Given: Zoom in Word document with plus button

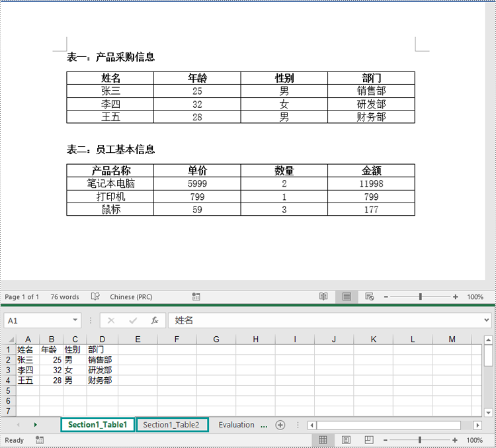Looking at the screenshot, I should pyautogui.click(x=455, y=297).
